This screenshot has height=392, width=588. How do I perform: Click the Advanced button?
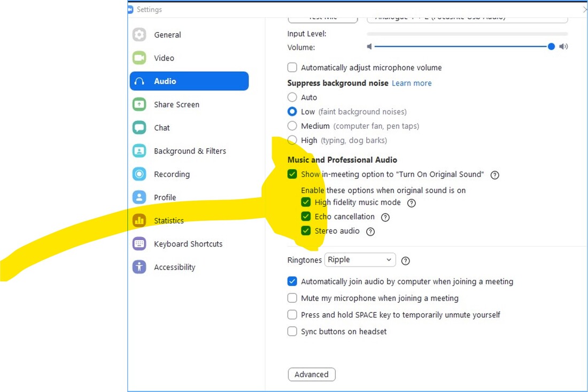tap(311, 374)
